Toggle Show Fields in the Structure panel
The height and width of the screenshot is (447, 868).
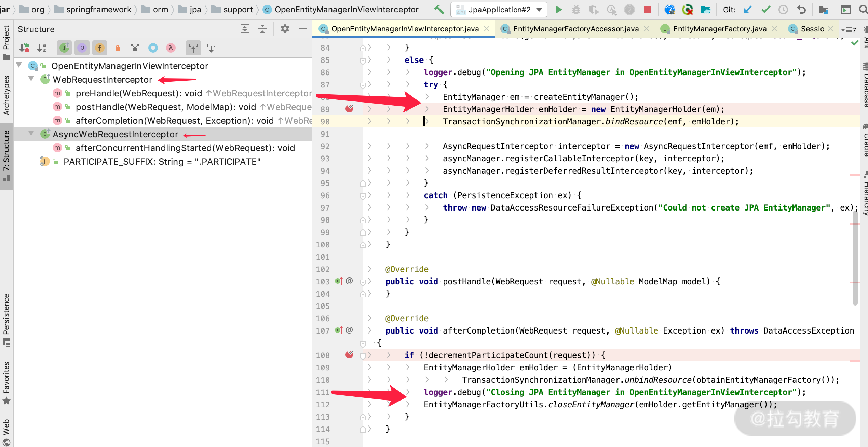coord(99,48)
